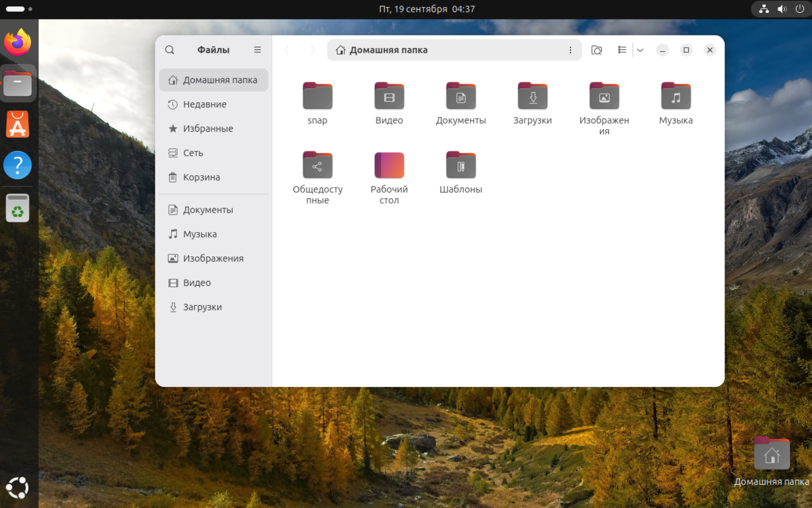Select the Видео folder icon

(x=389, y=96)
